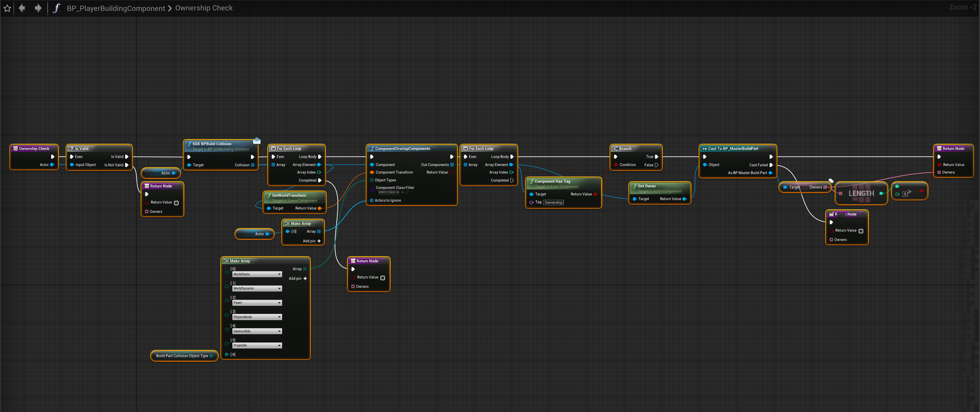Click the favorites star icon
The width and height of the screenshot is (980, 412).
(x=7, y=8)
